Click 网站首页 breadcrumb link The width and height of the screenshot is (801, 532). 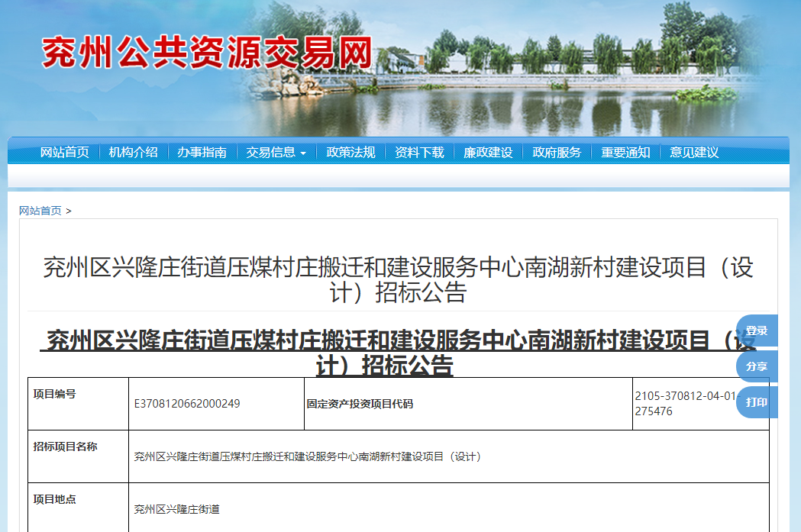(40, 211)
